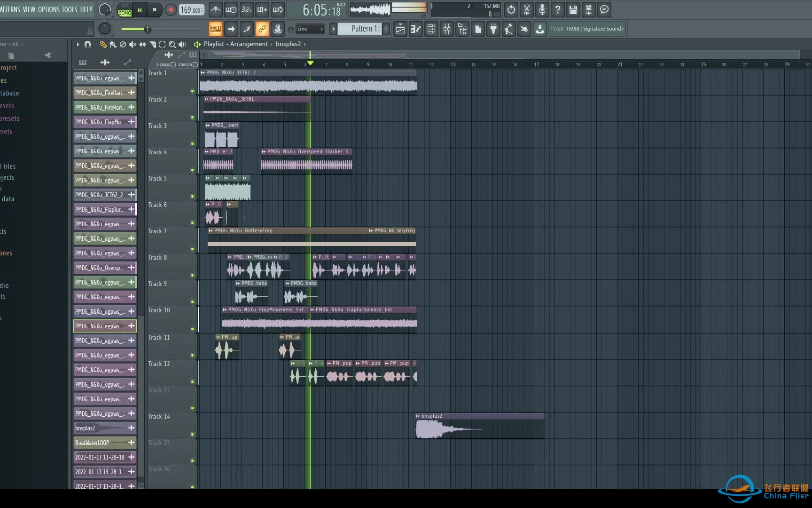Select the playback scrub speaker tool

tap(182, 44)
